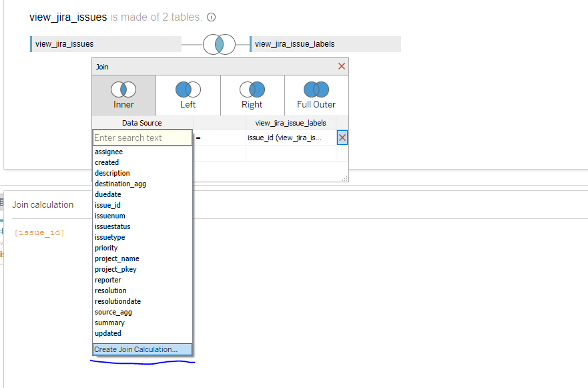Select updated in the field list

click(142, 334)
